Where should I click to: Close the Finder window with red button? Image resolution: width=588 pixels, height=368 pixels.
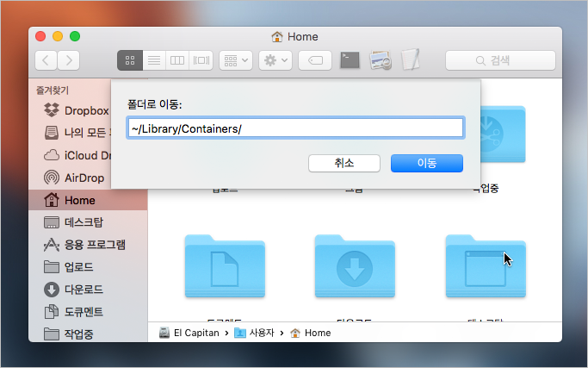click(40, 36)
